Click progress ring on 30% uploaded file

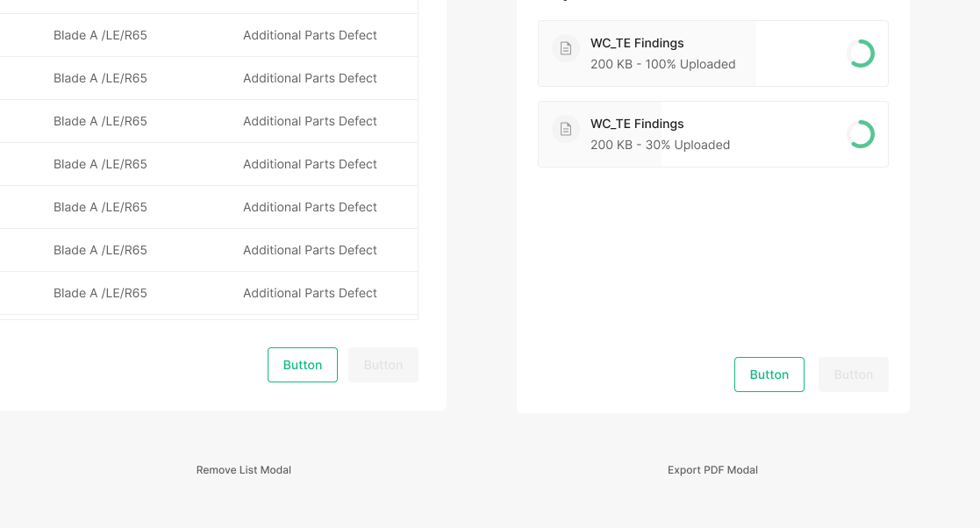point(861,134)
